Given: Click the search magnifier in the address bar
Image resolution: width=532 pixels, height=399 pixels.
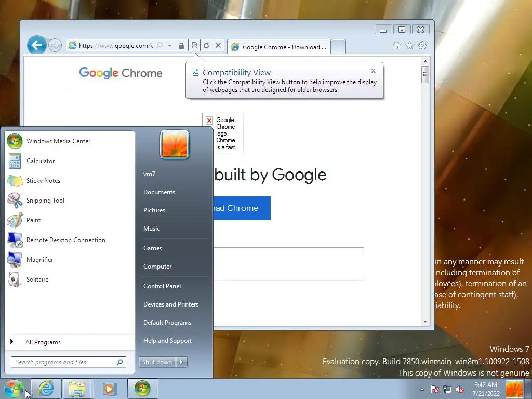Looking at the screenshot, I should coord(159,46).
